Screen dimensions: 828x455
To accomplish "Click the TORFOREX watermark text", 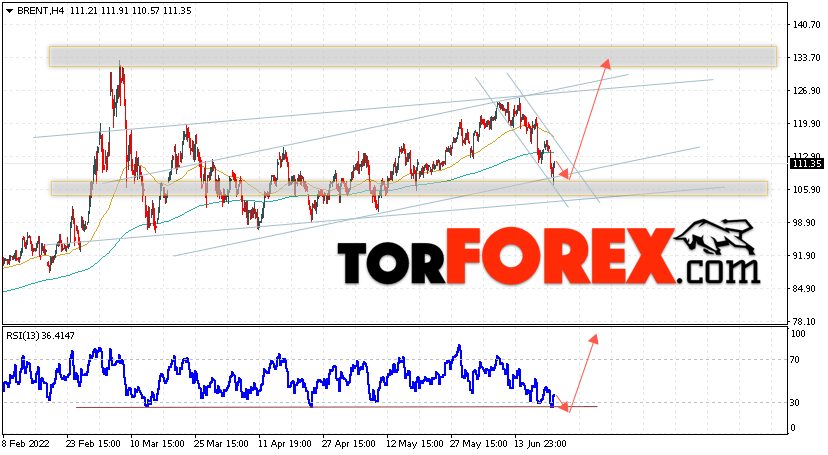I will pyautogui.click(x=506, y=257).
